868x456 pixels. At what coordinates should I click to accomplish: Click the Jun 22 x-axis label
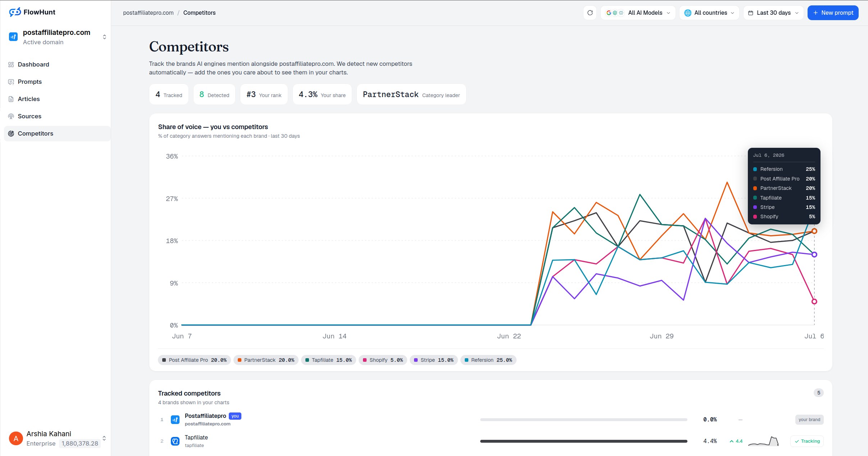(509, 336)
